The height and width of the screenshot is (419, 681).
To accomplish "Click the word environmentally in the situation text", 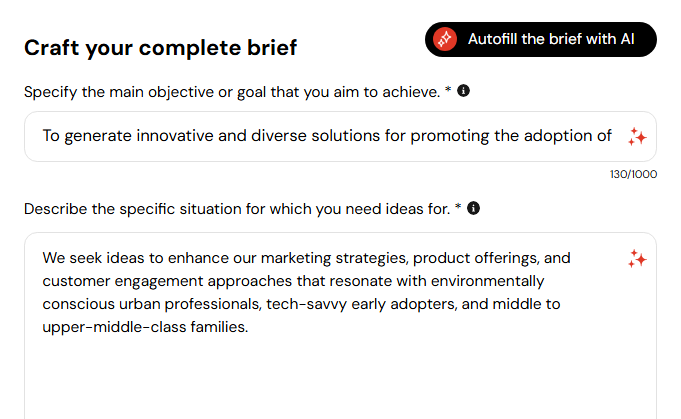I will (x=487, y=281).
